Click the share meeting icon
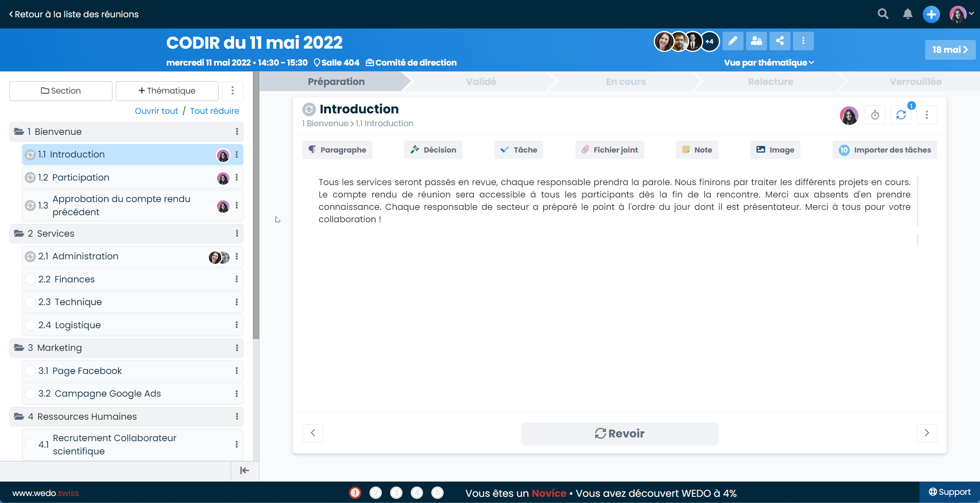Image resolution: width=980 pixels, height=503 pixels. (780, 41)
